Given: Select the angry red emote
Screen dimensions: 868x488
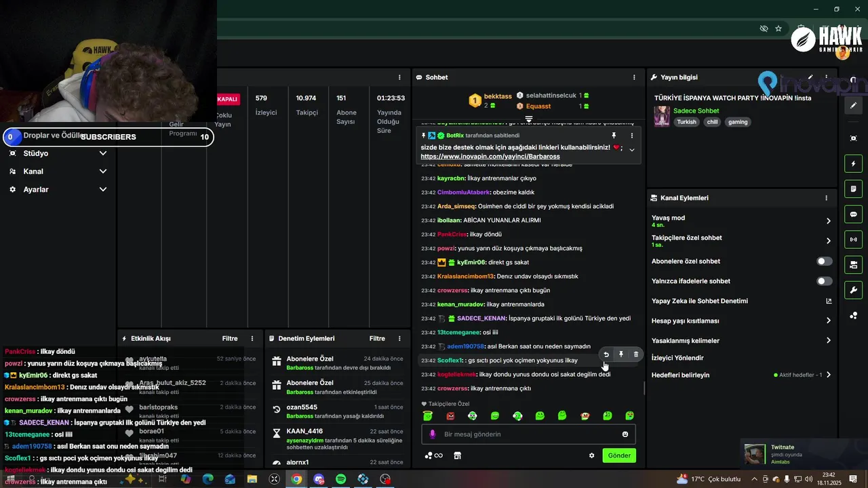Looking at the screenshot, I should point(450,415).
